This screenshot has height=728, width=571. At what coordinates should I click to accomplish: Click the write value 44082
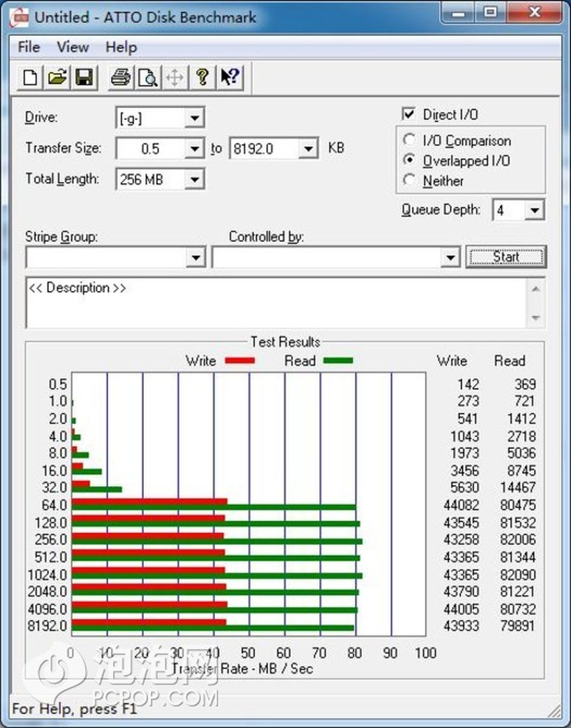coord(461,505)
